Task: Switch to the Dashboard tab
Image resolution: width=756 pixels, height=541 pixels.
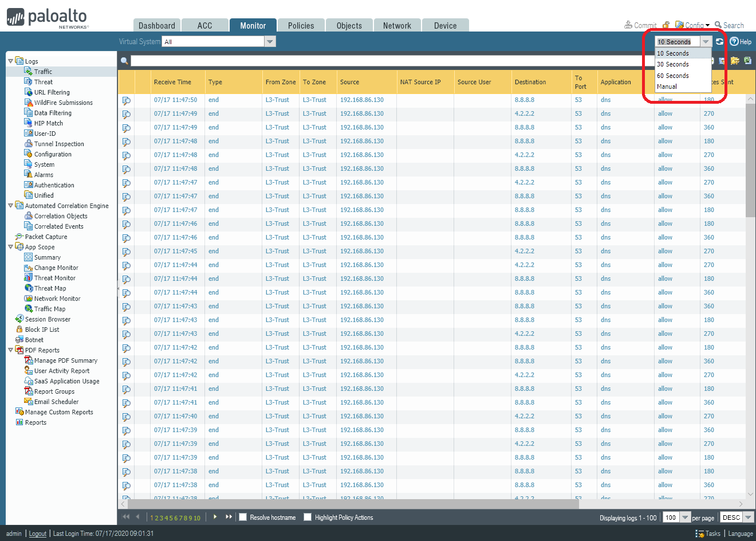Action: [x=157, y=26]
